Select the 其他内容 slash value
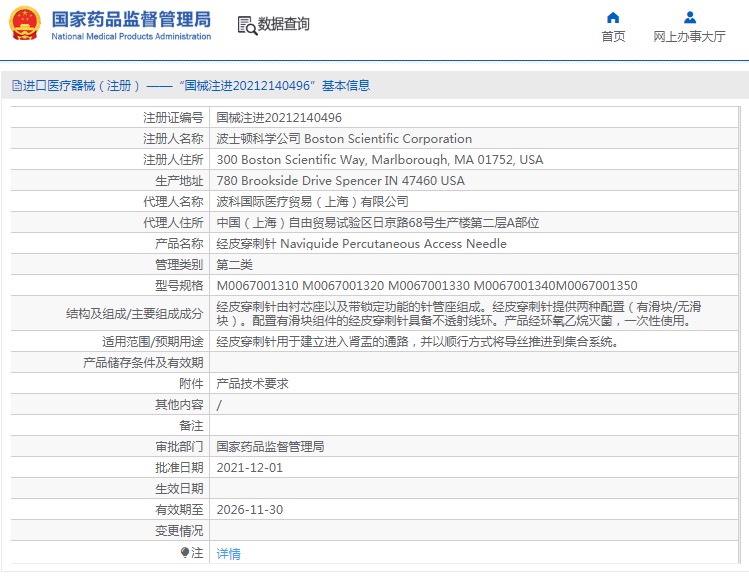Viewport: 749px width, 578px height. [219, 405]
